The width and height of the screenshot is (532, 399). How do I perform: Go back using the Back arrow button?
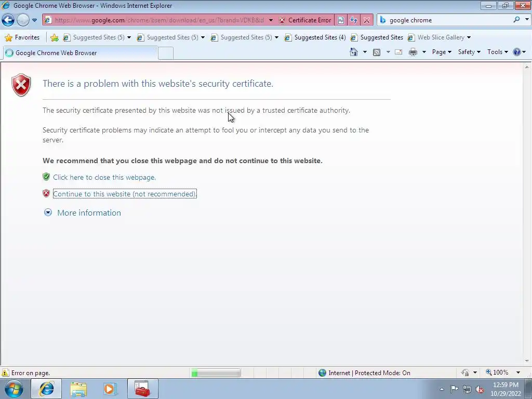click(8, 20)
